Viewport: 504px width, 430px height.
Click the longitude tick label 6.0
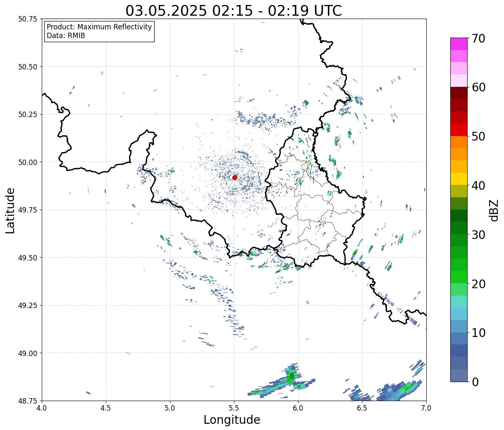pos(298,408)
